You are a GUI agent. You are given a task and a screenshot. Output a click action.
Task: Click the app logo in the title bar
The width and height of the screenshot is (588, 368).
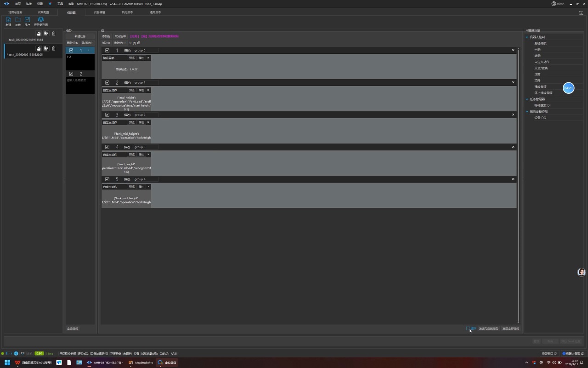pyautogui.click(x=6, y=4)
